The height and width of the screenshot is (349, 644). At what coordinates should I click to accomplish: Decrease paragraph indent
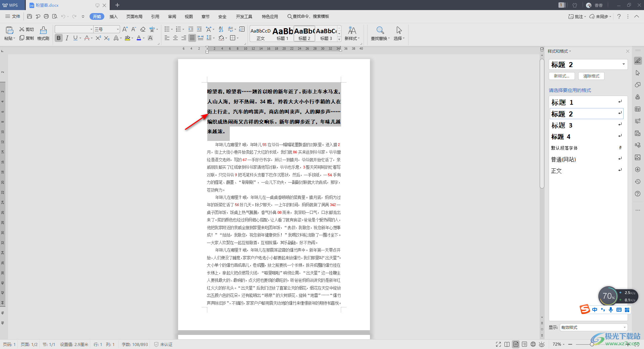191,29
